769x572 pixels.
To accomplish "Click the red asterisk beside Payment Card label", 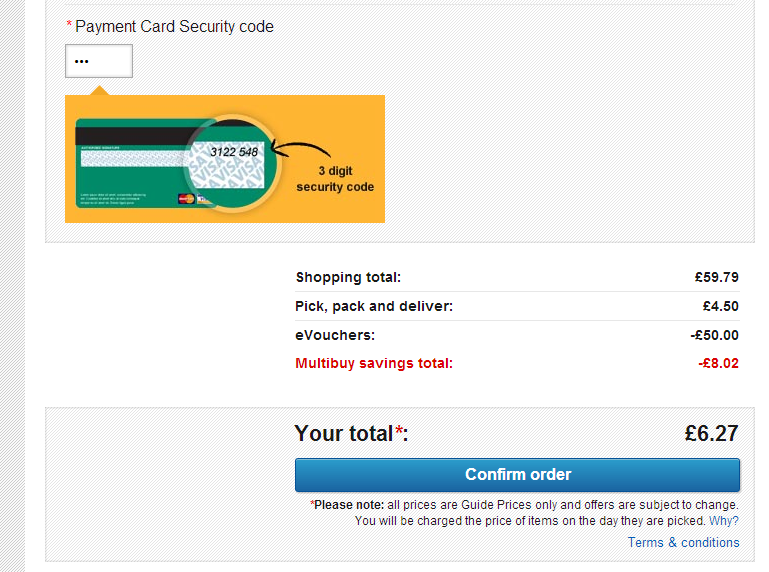I will tap(69, 26).
